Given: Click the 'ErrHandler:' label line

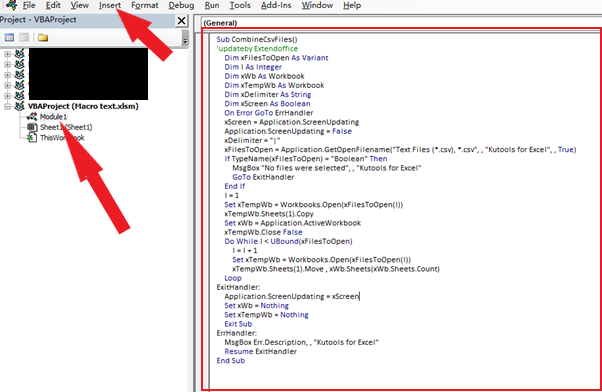Looking at the screenshot, I should [x=237, y=334].
